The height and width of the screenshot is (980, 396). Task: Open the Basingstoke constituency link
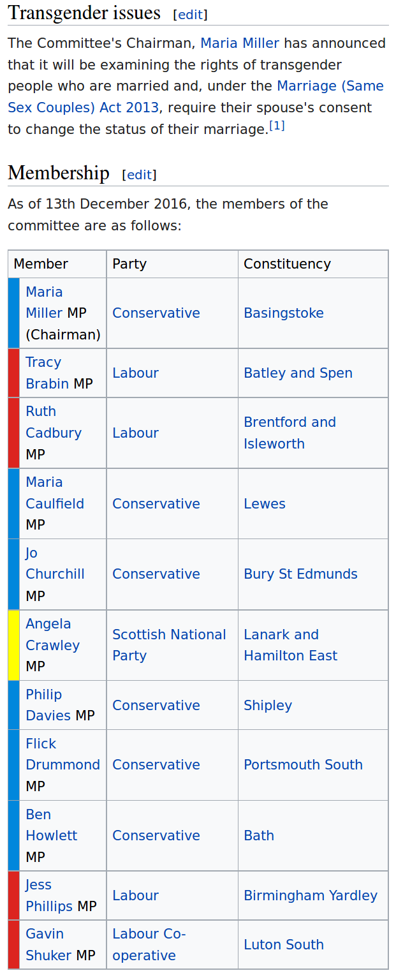point(283,313)
